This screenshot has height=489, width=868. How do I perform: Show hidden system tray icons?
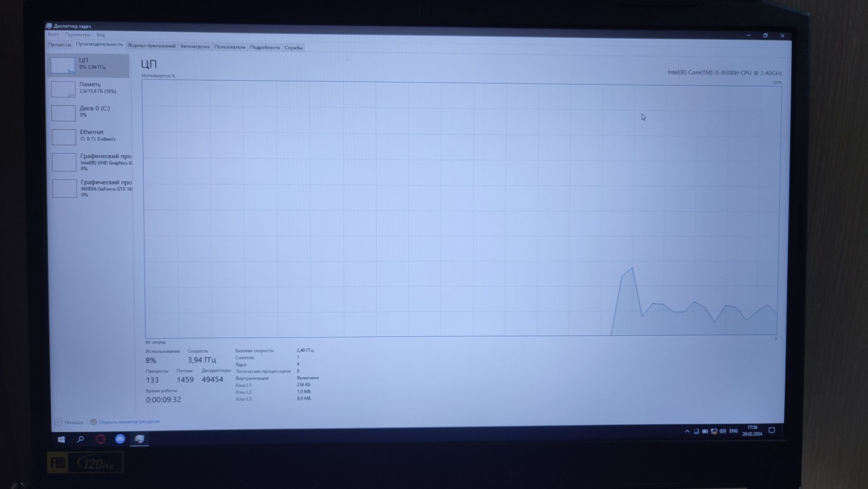point(687,431)
